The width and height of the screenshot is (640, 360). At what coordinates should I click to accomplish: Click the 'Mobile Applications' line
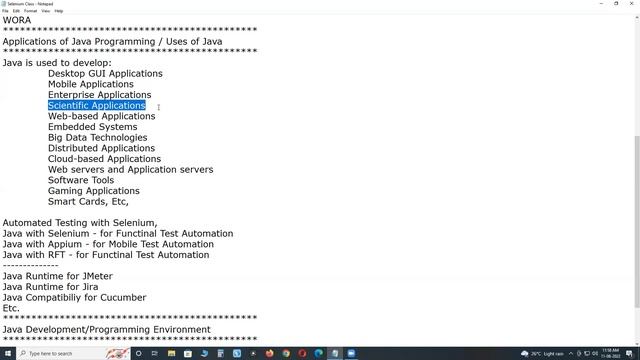(x=91, y=84)
